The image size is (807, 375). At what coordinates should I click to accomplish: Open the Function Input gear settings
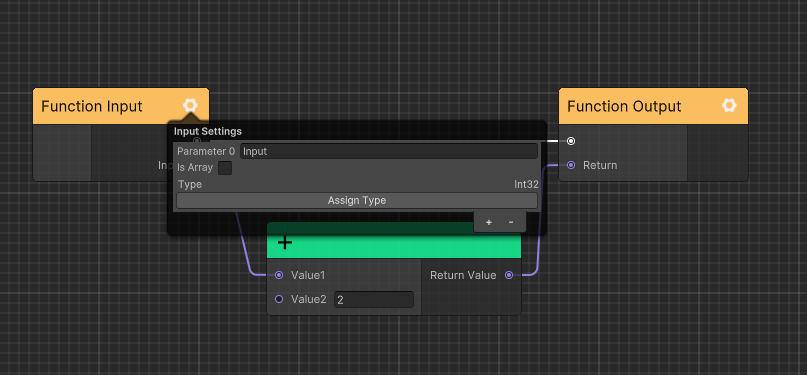coord(190,106)
